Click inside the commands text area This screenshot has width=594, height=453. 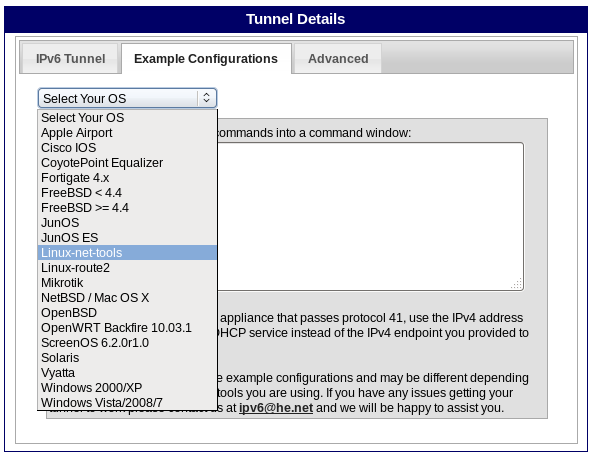click(370, 216)
